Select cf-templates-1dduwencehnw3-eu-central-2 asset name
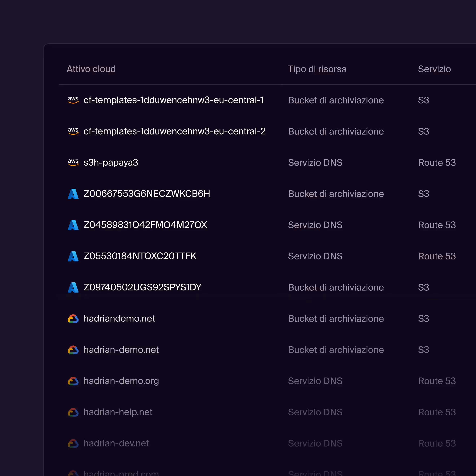 174,131
